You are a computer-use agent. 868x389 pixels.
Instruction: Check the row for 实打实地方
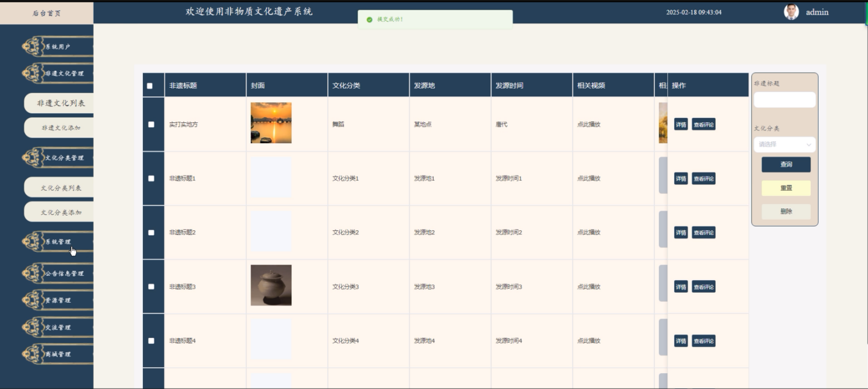(151, 124)
